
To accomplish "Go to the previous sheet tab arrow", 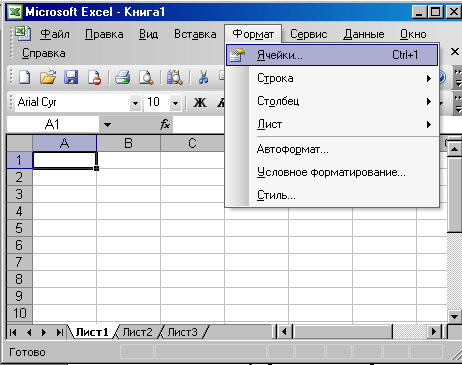I will (x=29, y=332).
